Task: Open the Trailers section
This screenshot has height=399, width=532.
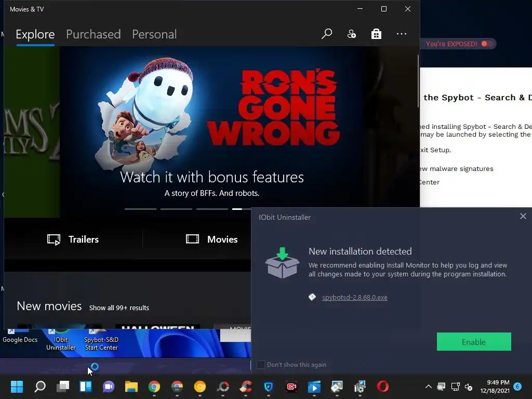Action: pos(73,239)
